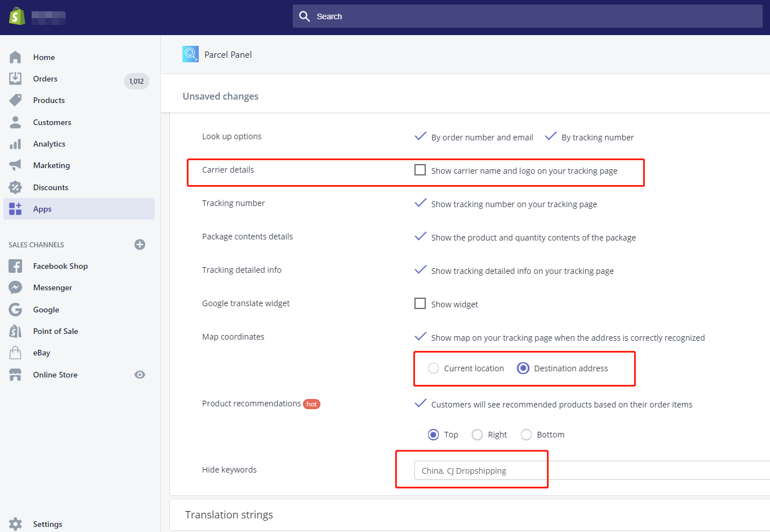Open the Parcel Panel app icon
The height and width of the screenshot is (532, 770).
[190, 54]
